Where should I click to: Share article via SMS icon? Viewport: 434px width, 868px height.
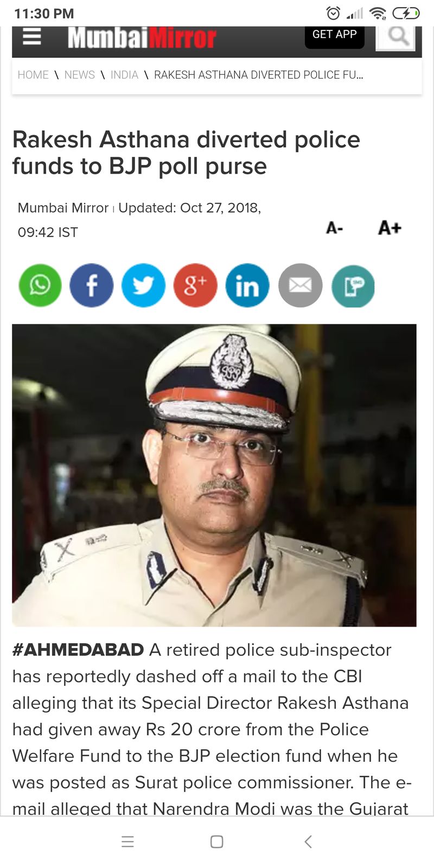353,285
